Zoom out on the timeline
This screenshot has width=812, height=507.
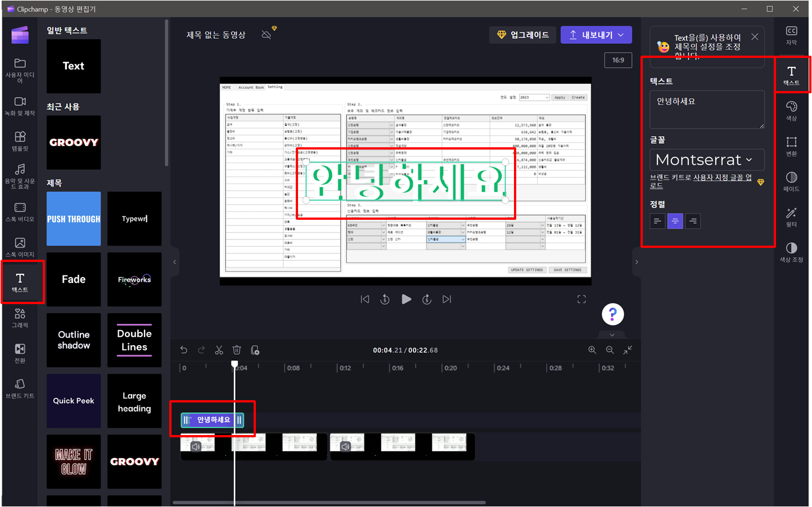610,350
